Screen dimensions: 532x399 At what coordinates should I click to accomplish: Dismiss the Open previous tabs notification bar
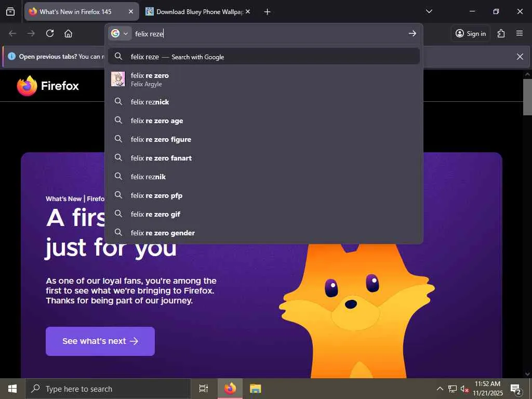tap(520, 57)
